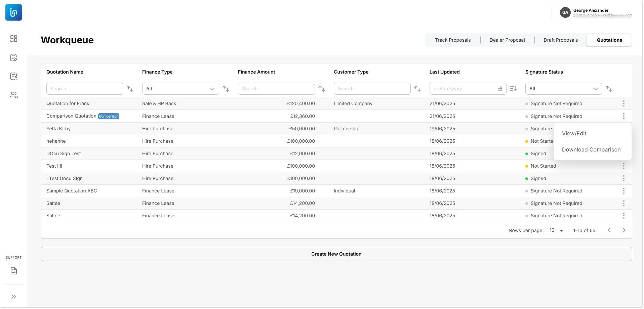
Task: Click the Quotation for Frank name
Action: point(68,103)
